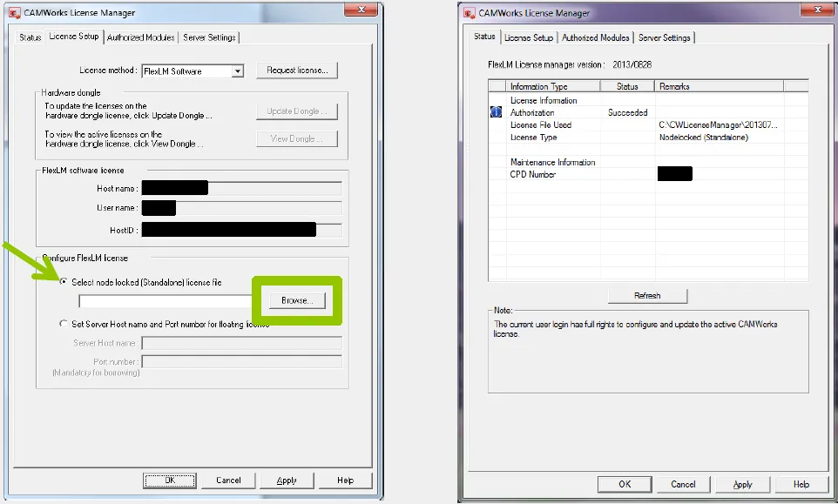Select the Maintenance Information row
This screenshot has width=838, height=504.
pyautogui.click(x=648, y=162)
